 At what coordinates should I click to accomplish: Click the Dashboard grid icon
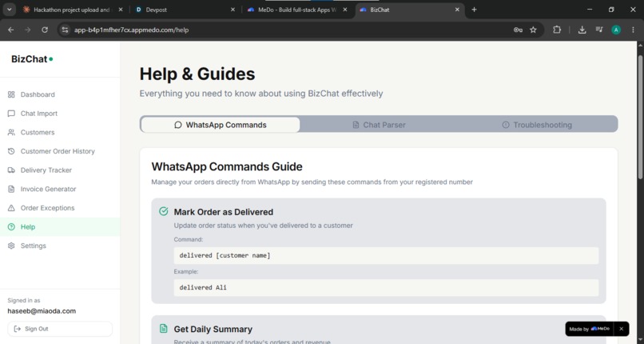(11, 94)
